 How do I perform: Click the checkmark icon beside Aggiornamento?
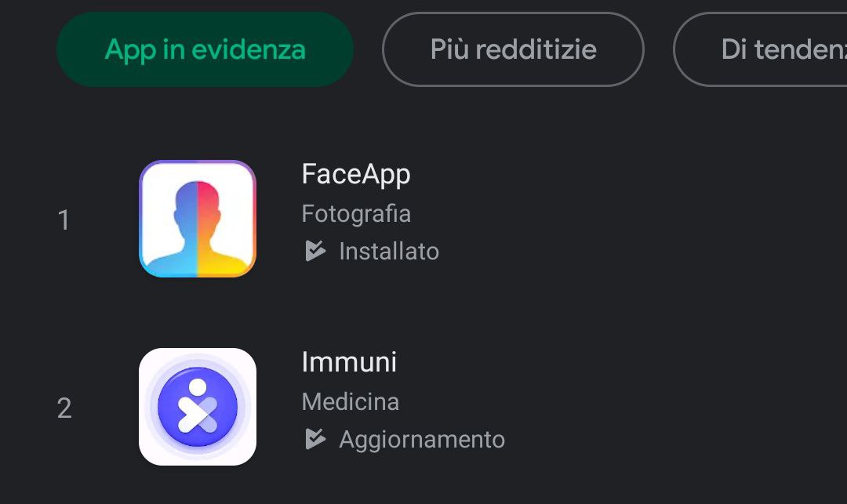[x=314, y=439]
